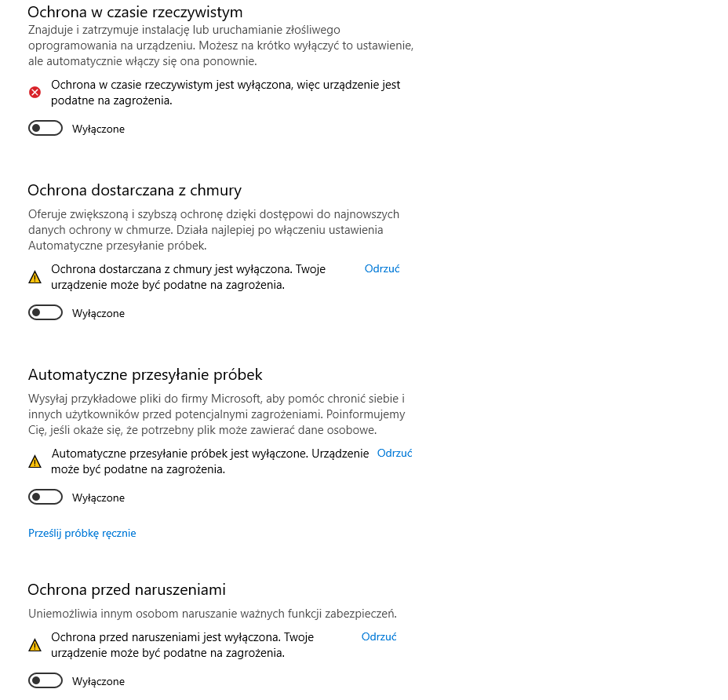Select the Automatyczne przesyłanie próbek heading
Viewport: 728px width, 700px height.
(x=145, y=374)
